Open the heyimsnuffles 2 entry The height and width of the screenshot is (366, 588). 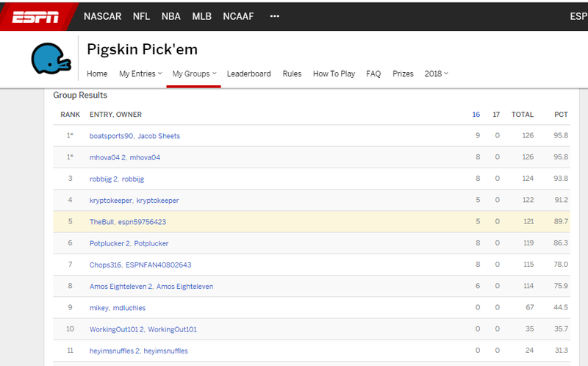tap(138, 351)
